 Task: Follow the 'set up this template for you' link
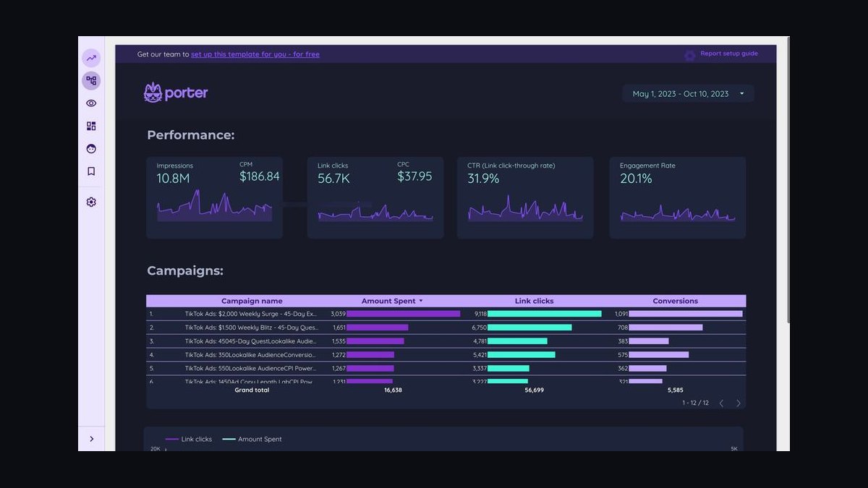(255, 54)
